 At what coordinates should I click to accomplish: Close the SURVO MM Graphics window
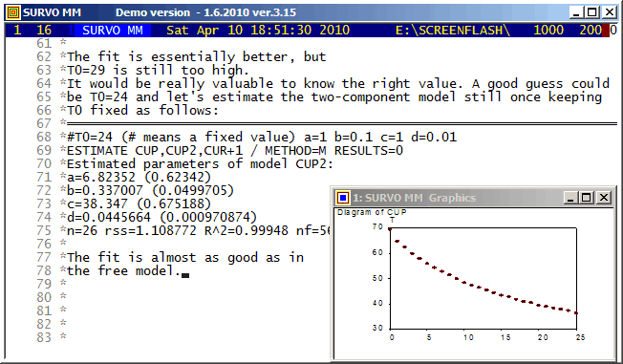(x=604, y=198)
